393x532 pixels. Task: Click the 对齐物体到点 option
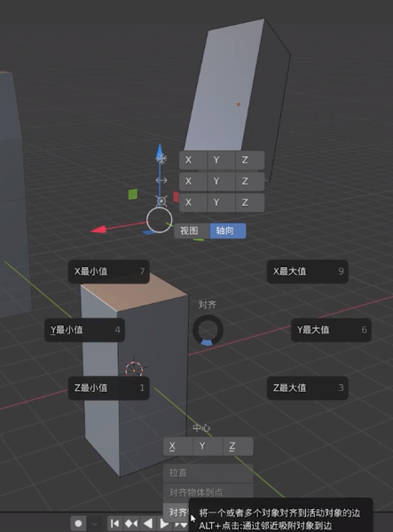(x=208, y=492)
